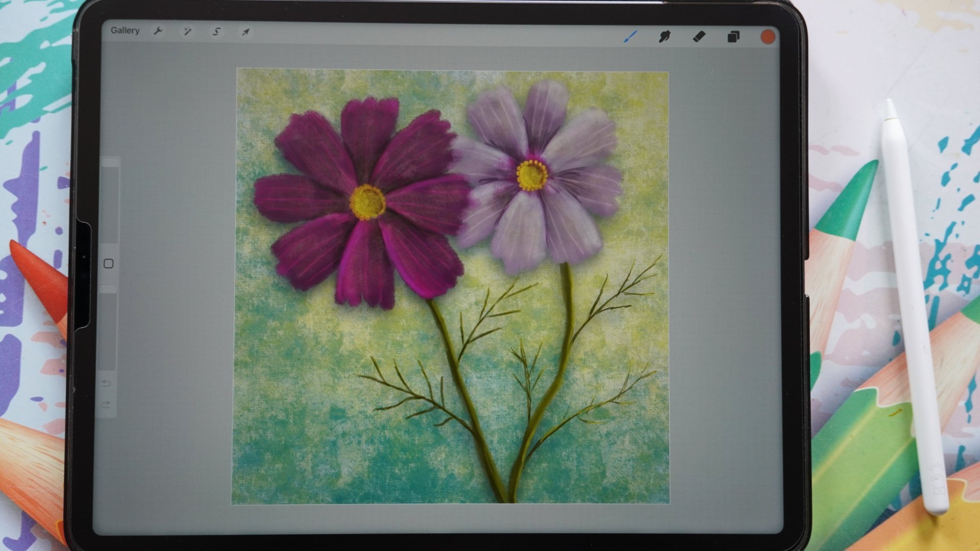Tap the square Modify button in sidebar
This screenshot has width=980, height=551.
[109, 264]
